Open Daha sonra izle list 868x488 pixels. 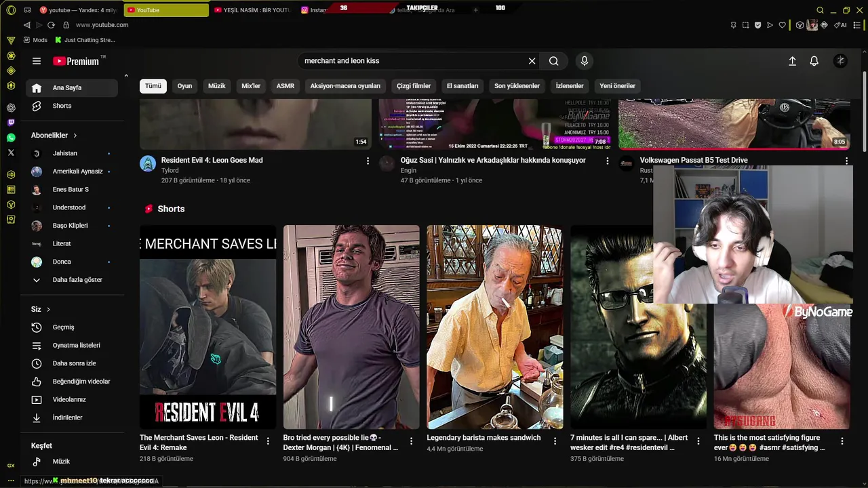coord(72,363)
